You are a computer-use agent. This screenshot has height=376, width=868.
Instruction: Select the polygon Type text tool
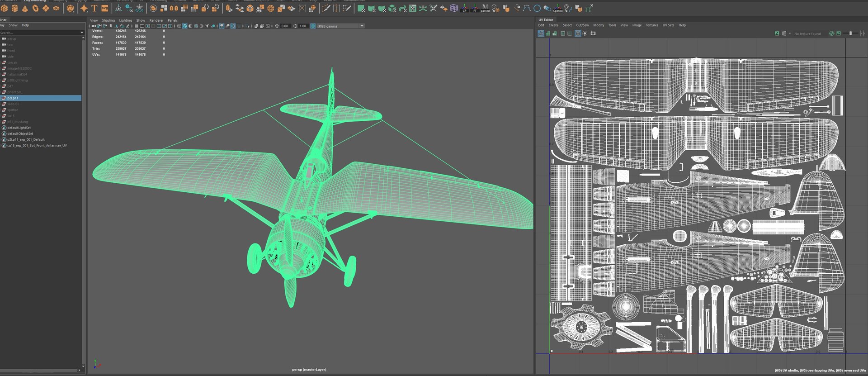click(94, 8)
